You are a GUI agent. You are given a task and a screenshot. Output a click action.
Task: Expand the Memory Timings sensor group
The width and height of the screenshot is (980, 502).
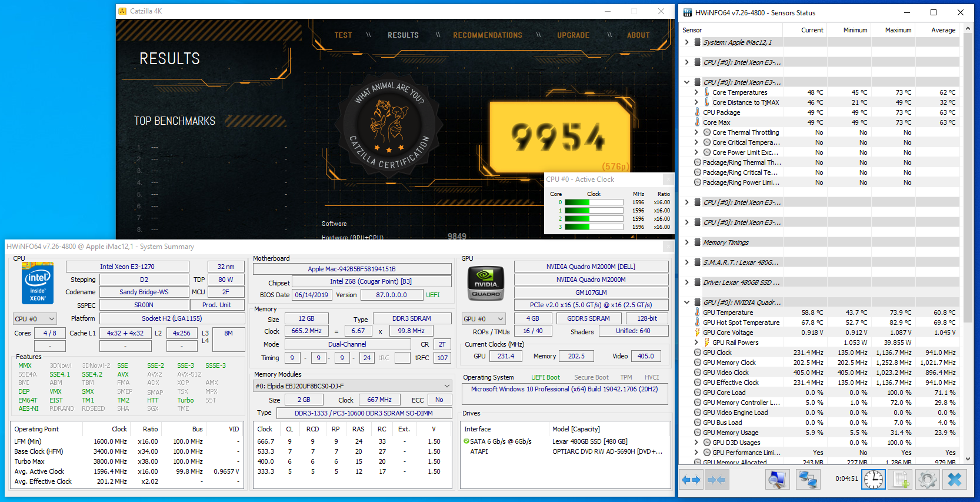point(686,242)
